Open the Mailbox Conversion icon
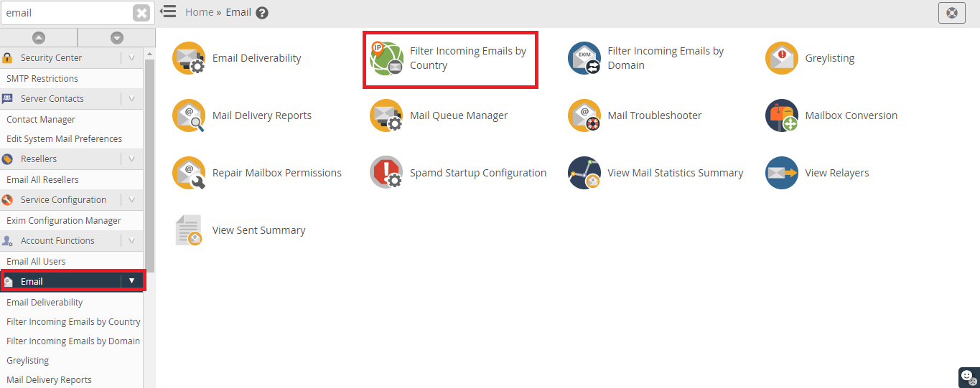This screenshot has width=980, height=388. click(782, 115)
